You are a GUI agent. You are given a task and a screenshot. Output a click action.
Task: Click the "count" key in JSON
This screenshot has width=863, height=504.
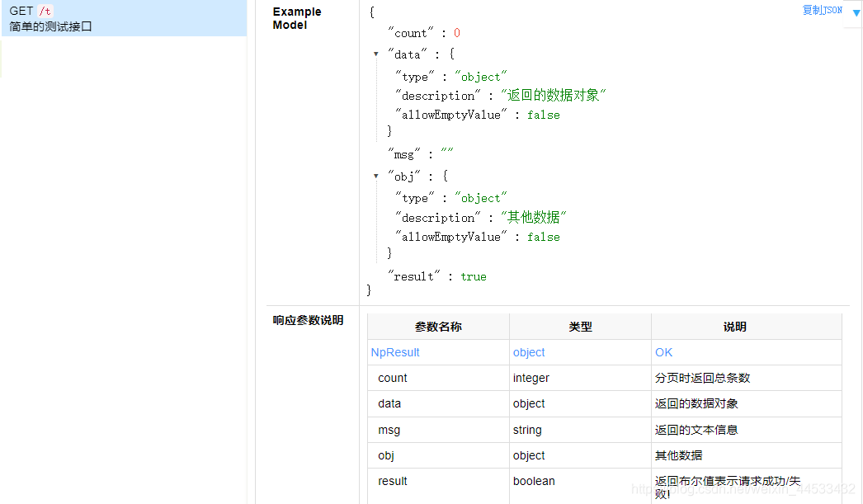[411, 33]
